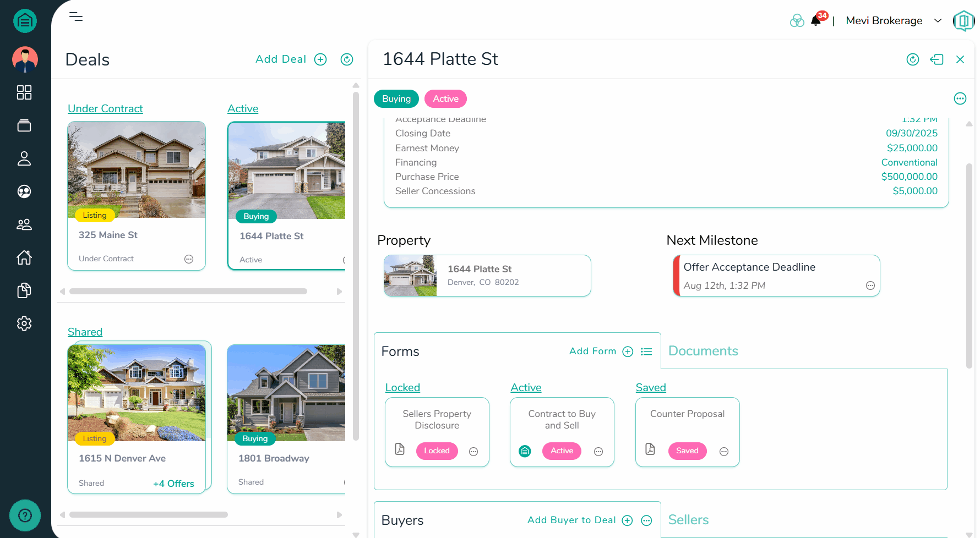Click the collapse panel arrow icon
Viewport: 980px width, 538px height.
click(x=937, y=59)
